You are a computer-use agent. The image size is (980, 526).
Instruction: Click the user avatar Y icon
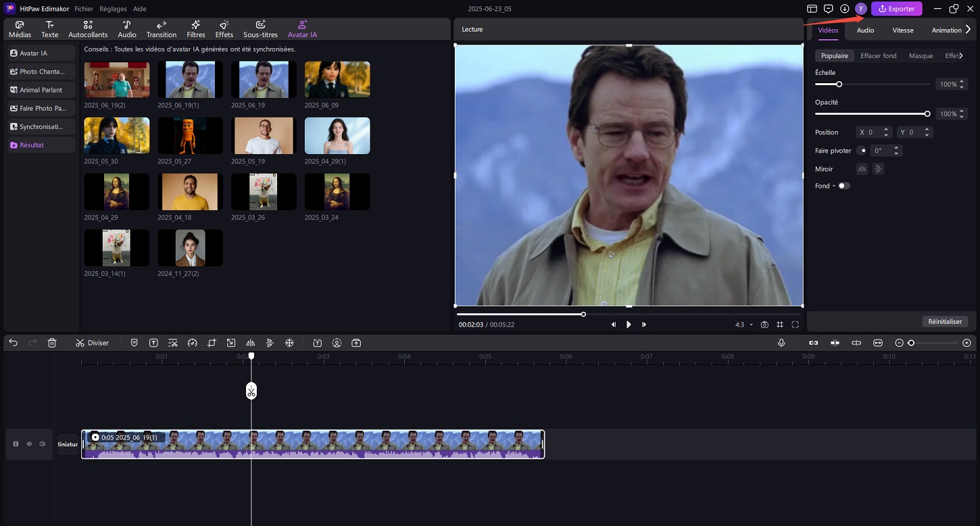(x=861, y=9)
